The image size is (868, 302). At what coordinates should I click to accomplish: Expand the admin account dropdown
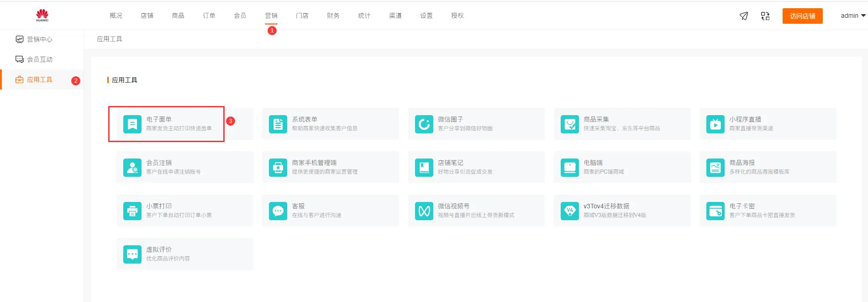tap(852, 16)
